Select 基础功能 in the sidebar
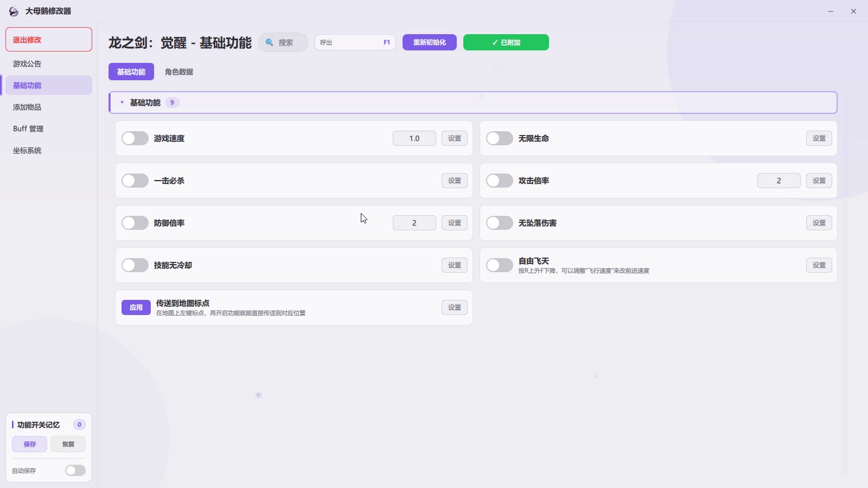868x488 pixels. (x=49, y=85)
